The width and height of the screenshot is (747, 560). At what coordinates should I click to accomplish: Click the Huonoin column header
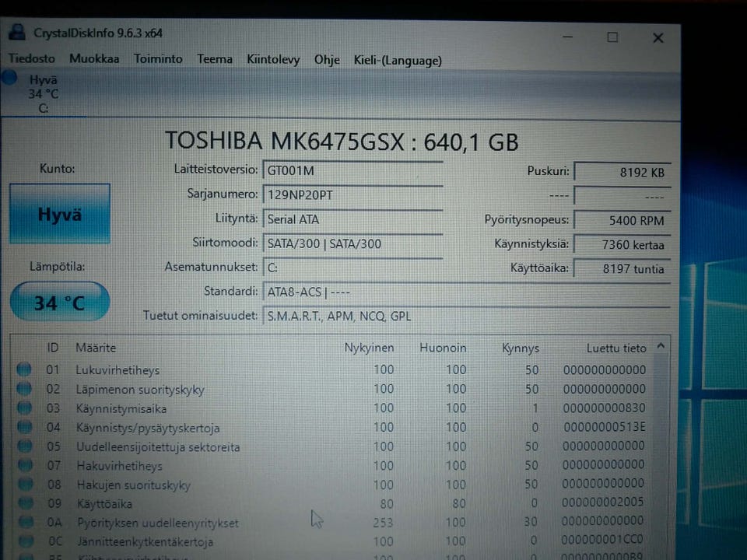click(x=443, y=348)
